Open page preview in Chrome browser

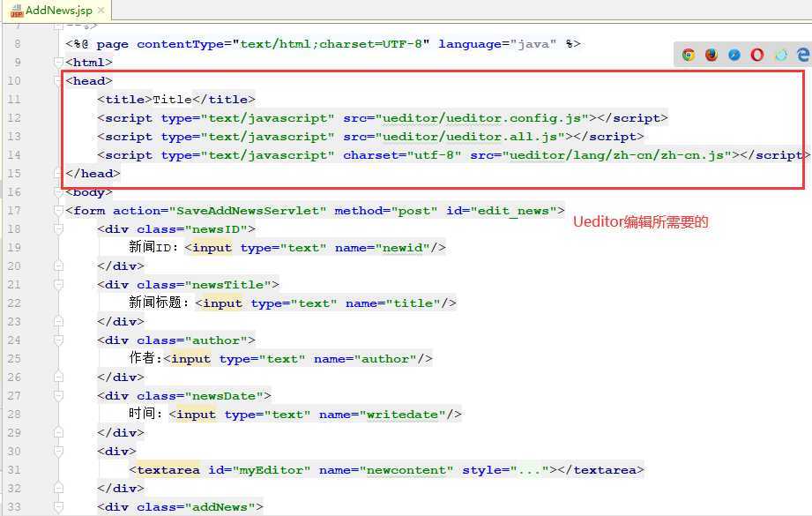(689, 55)
